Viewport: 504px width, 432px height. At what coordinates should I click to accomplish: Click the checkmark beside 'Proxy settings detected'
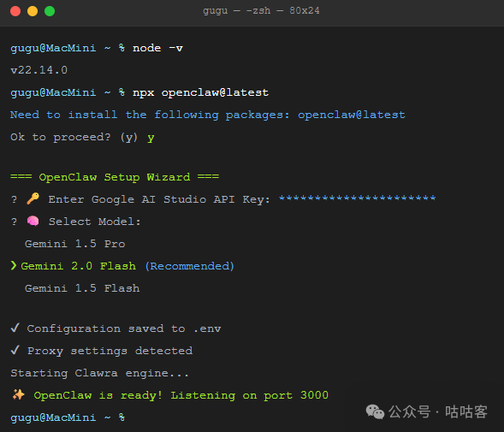(x=15, y=351)
